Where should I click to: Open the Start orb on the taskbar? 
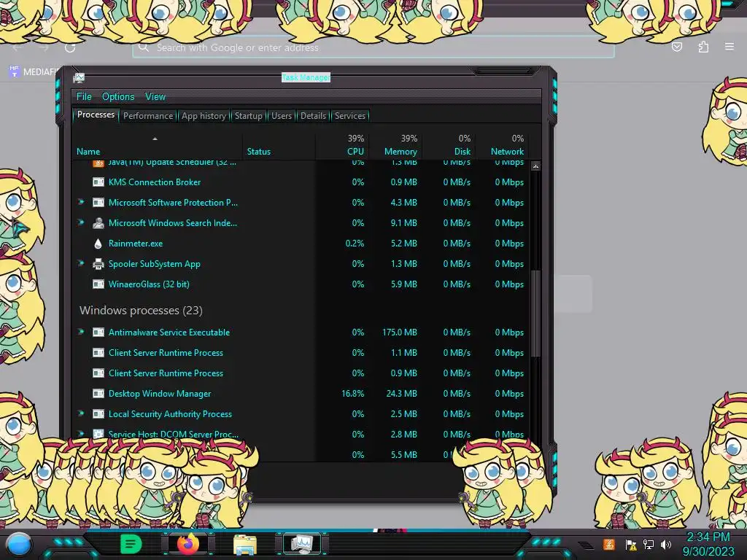pyautogui.click(x=19, y=544)
